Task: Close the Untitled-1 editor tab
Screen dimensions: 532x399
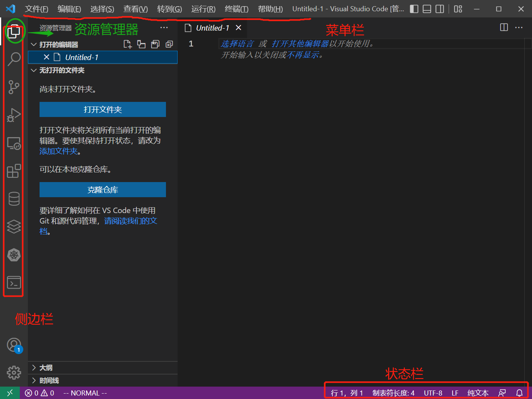Action: tap(238, 28)
